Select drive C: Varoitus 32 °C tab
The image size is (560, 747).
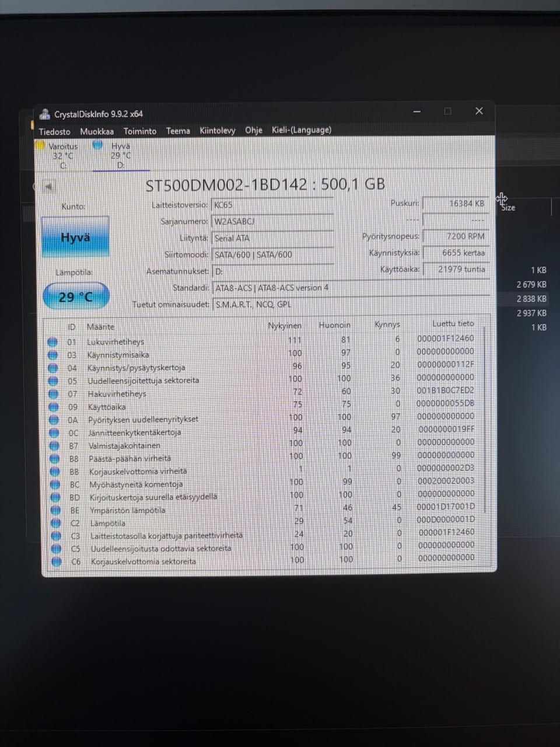pos(62,156)
